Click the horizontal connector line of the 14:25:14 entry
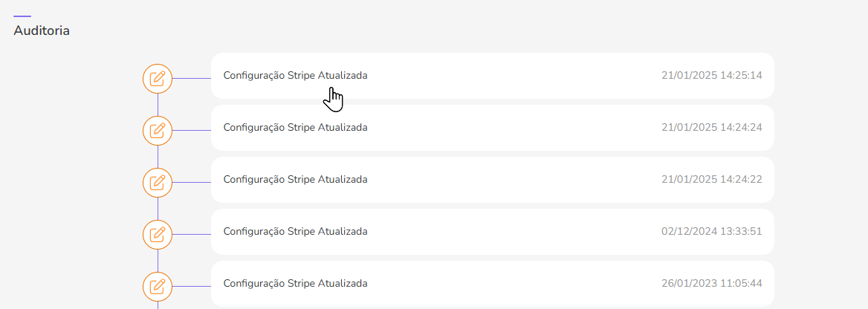 pos(192,79)
